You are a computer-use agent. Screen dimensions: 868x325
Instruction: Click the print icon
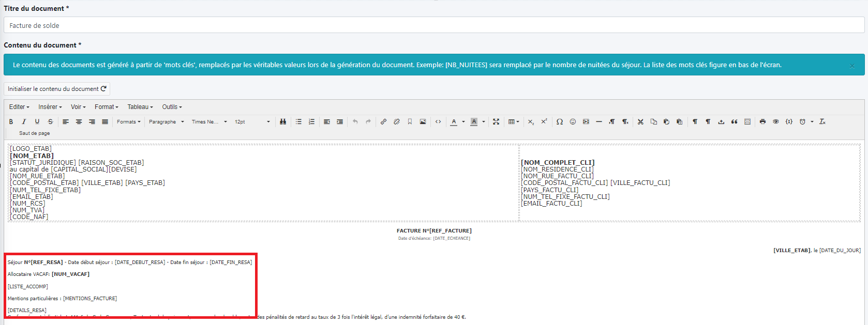(762, 122)
